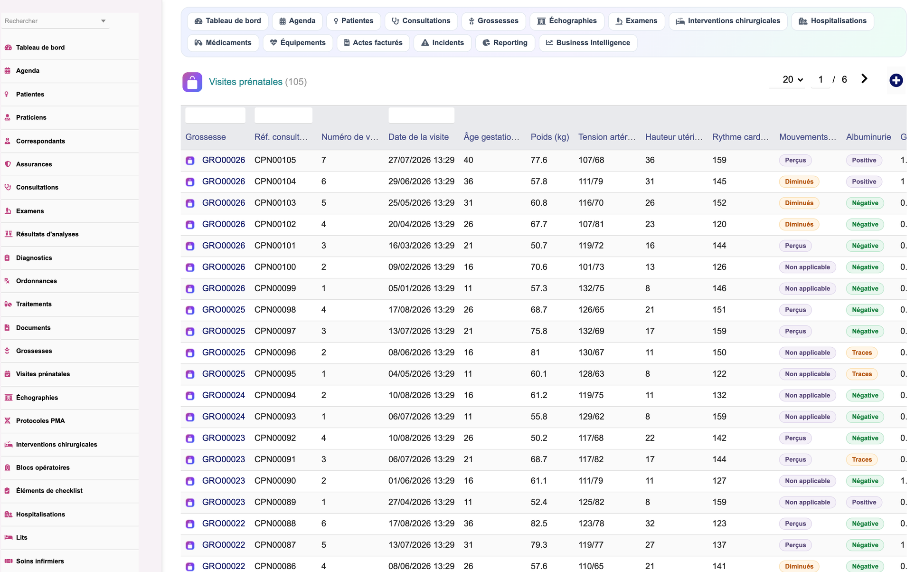Image resolution: width=924 pixels, height=572 pixels.
Task: Click the Traitements pills icon
Action: click(x=8, y=304)
